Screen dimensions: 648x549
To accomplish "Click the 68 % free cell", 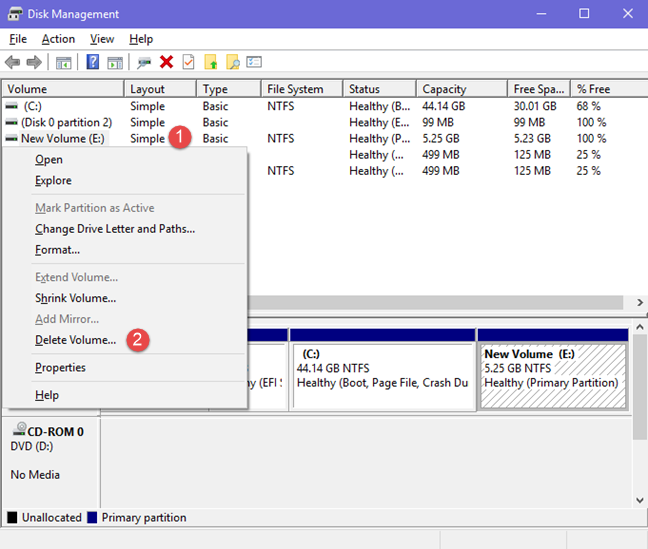I will 588,106.
